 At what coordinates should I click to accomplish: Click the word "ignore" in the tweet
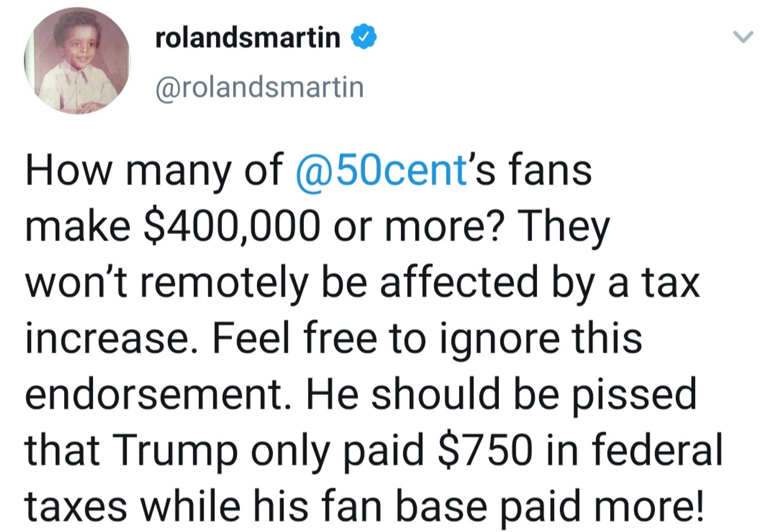pyautogui.click(x=499, y=339)
